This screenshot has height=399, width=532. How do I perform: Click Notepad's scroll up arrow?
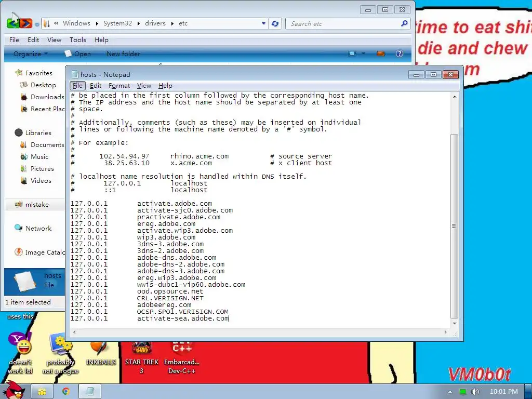coord(454,97)
